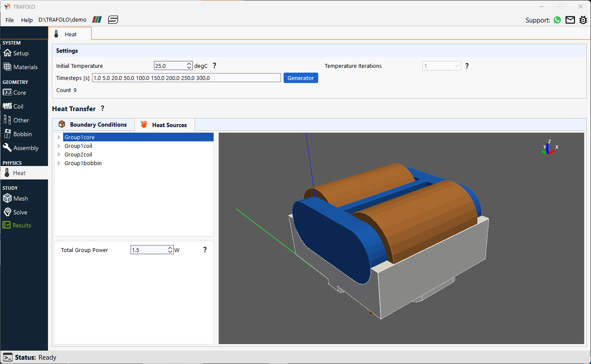591x364 pixels.
Task: Open the Mesh study section
Action: pyautogui.click(x=20, y=198)
